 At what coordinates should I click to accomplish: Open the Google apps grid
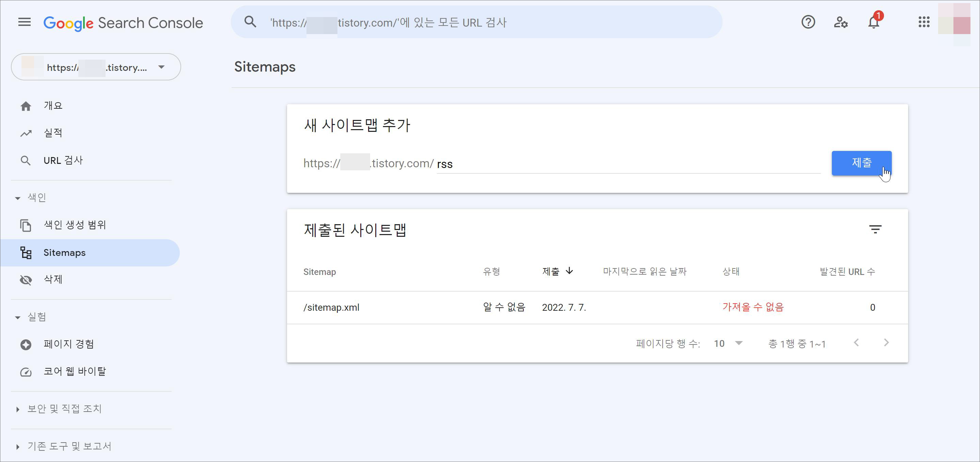[x=924, y=22]
